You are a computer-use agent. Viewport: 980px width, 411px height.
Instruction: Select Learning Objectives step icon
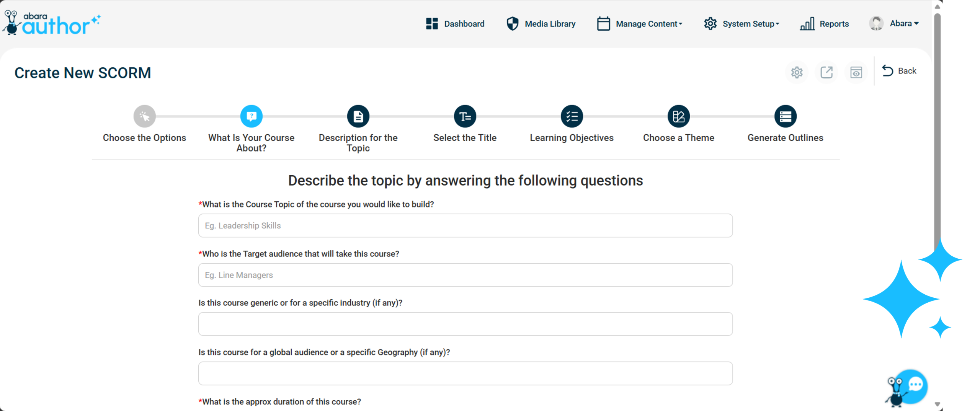point(572,116)
